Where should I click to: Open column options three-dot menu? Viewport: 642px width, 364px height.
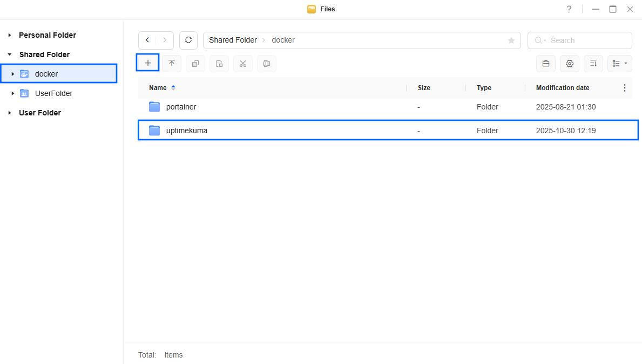click(625, 88)
